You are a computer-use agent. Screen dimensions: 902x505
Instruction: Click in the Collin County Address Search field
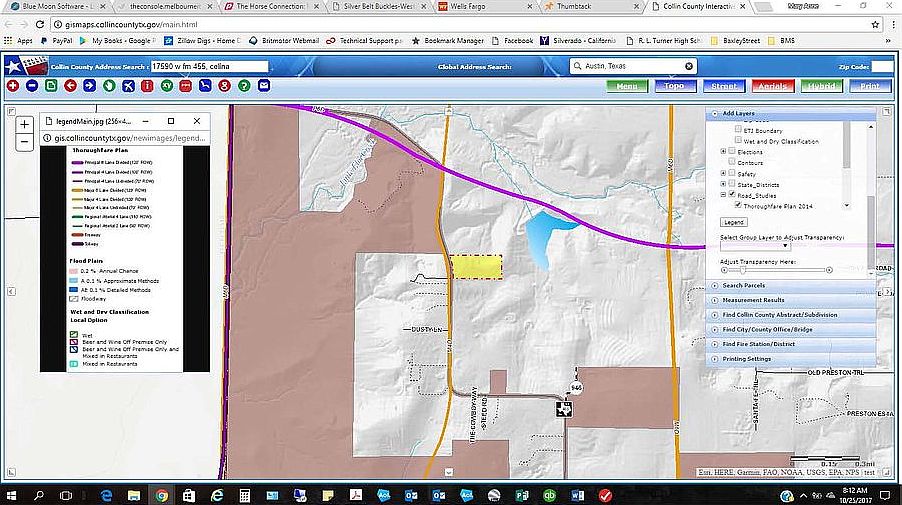(209, 66)
